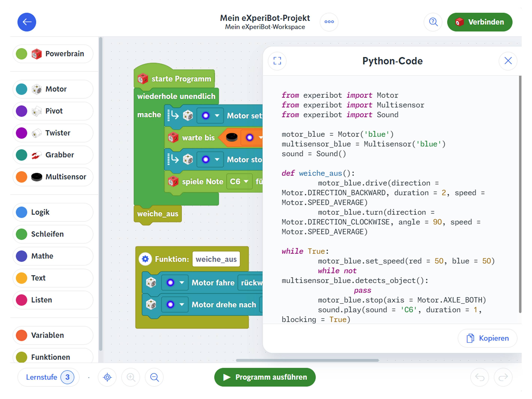This screenshot has width=532, height=399.
Task: Undo the last action
Action: [480, 377]
